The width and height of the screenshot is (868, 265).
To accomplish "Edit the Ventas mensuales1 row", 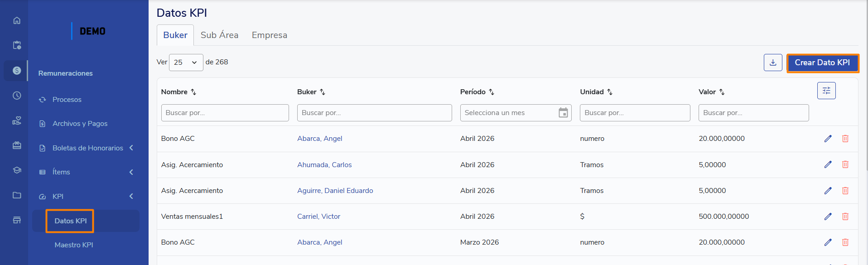I will [828, 217].
